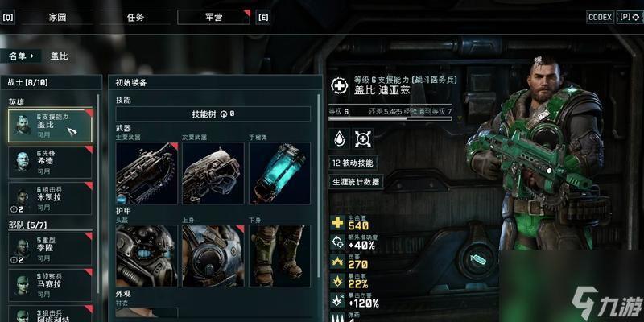Click the water drop ability icon

pos(339,138)
